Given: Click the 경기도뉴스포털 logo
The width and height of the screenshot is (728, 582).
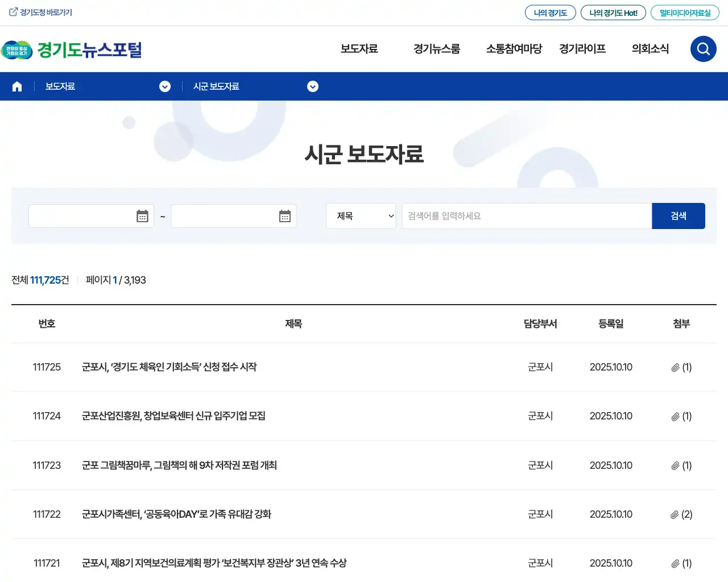Looking at the screenshot, I should [x=71, y=49].
